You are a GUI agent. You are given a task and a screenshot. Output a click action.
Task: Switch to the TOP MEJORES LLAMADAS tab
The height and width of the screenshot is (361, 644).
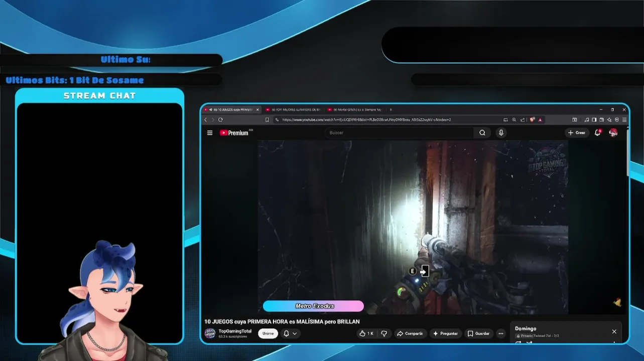point(292,109)
